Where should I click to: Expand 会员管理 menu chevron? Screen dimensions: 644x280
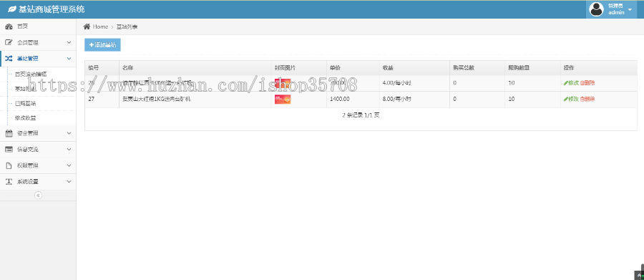(x=69, y=42)
